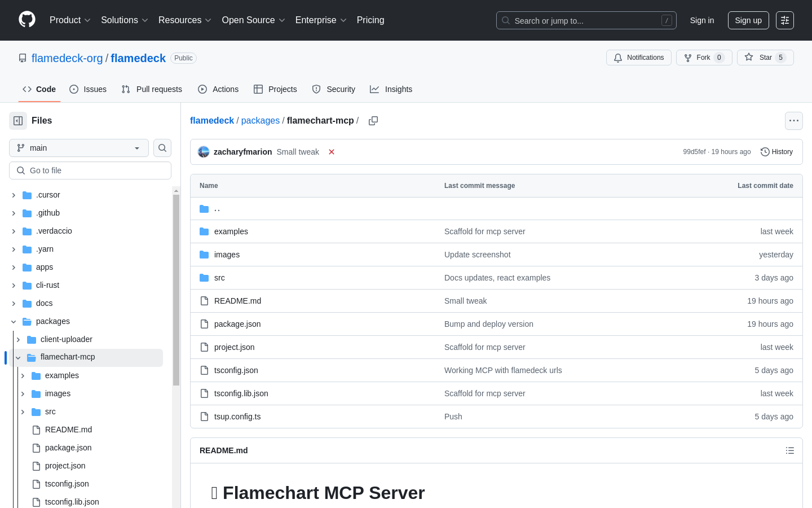The image size is (812, 508).
Task: Expand the client-uploader folder chevron
Action: [18, 340]
